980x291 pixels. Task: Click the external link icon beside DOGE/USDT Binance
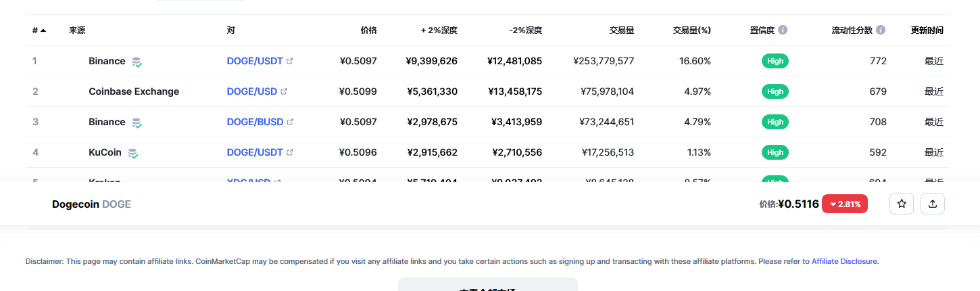290,61
